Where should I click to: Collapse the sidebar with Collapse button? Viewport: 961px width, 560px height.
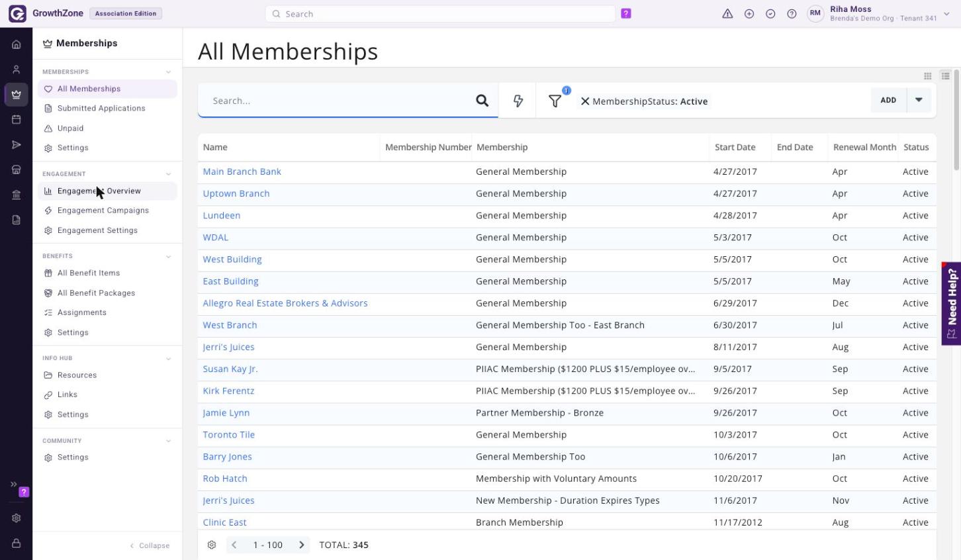coord(150,545)
